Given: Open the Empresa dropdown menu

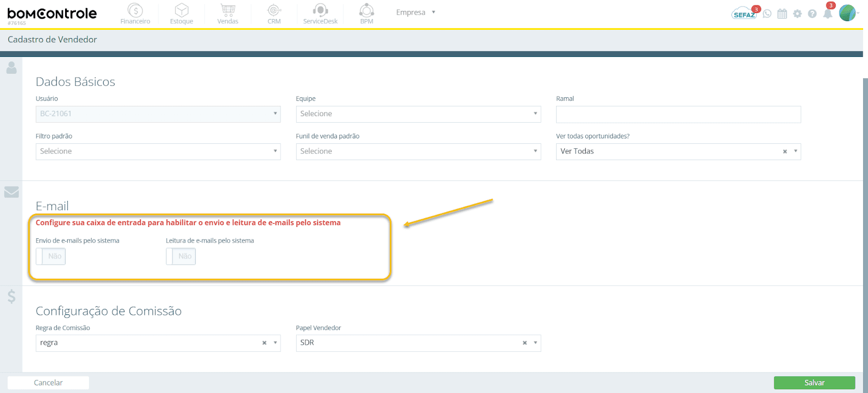Looking at the screenshot, I should point(416,12).
